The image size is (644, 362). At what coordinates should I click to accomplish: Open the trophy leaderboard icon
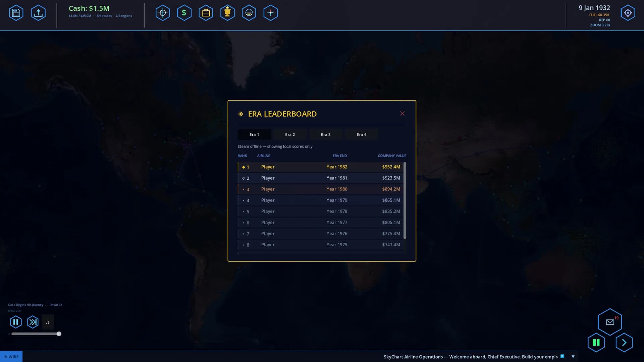pos(227,13)
